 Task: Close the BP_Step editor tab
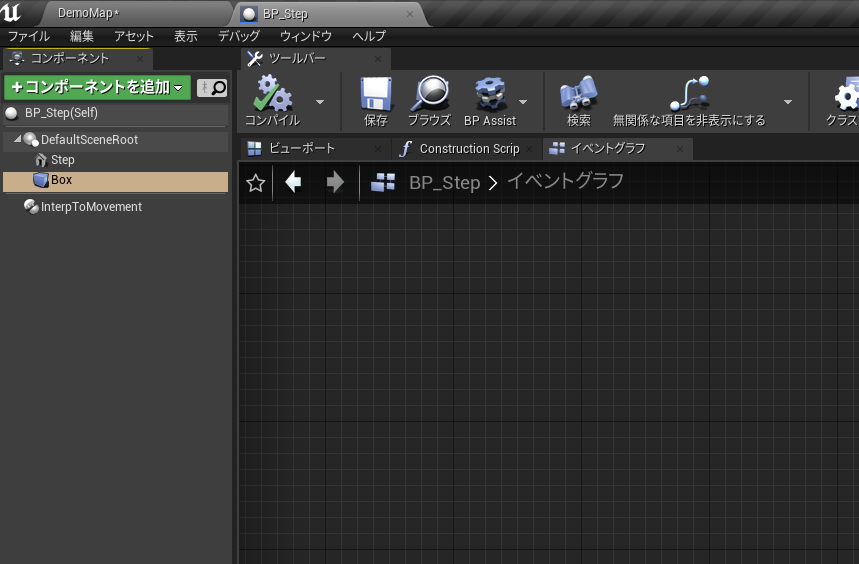click(410, 14)
